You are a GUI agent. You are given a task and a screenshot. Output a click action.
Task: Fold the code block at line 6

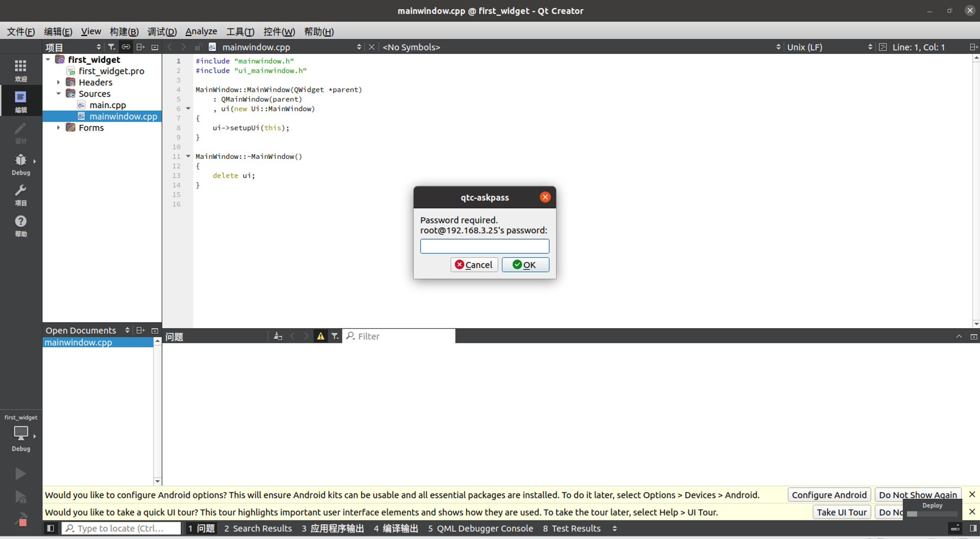coord(188,109)
